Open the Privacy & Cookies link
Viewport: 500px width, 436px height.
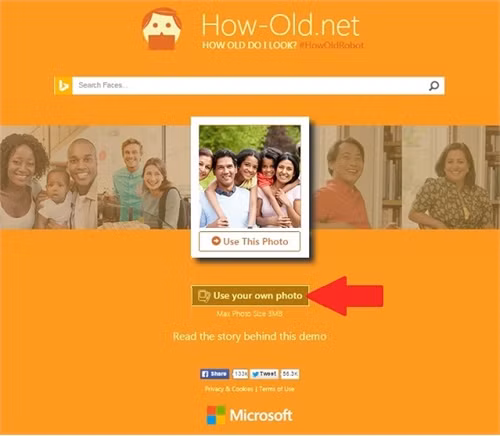tap(229, 389)
